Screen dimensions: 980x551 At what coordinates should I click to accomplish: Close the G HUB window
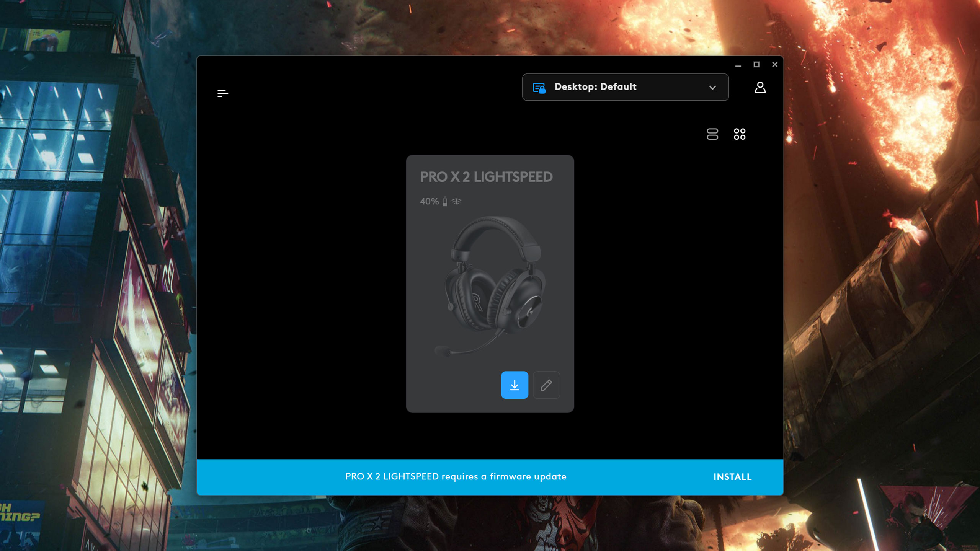point(775,65)
